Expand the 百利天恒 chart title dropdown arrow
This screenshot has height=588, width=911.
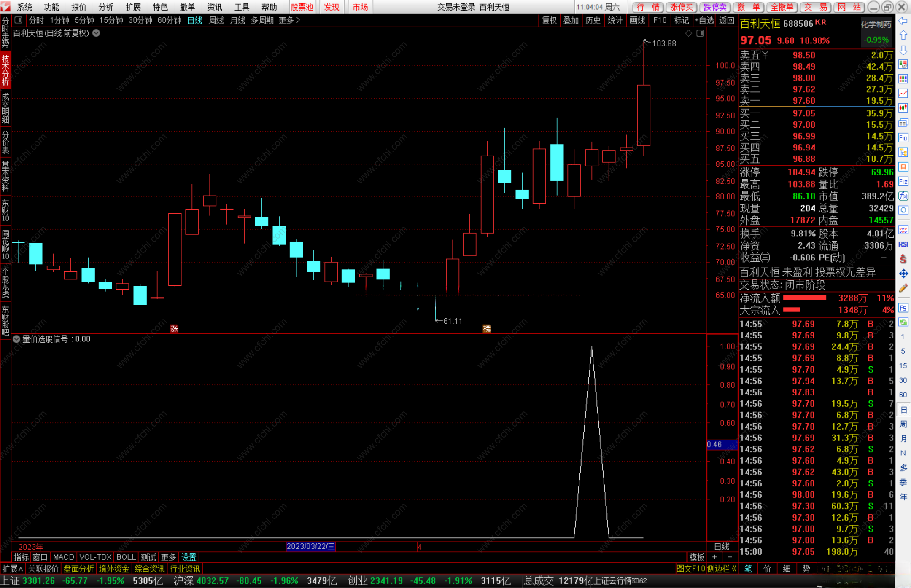(x=97, y=33)
